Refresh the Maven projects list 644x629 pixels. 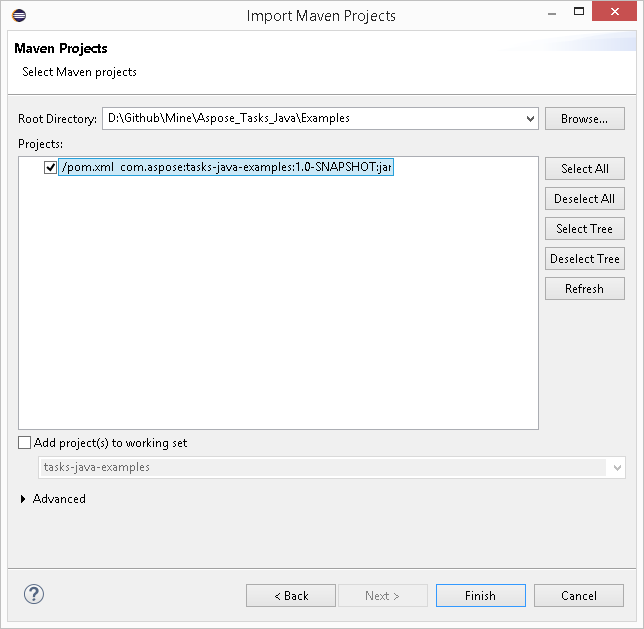(584, 288)
